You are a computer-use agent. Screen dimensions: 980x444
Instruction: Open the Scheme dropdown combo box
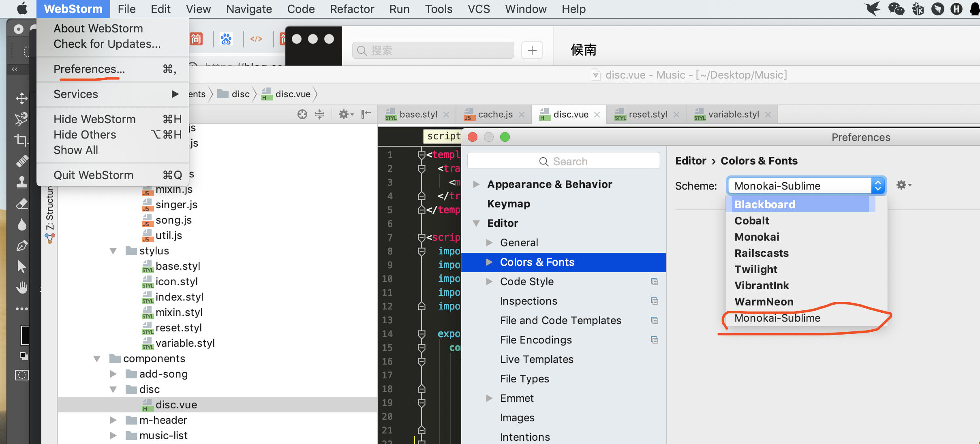(x=806, y=186)
